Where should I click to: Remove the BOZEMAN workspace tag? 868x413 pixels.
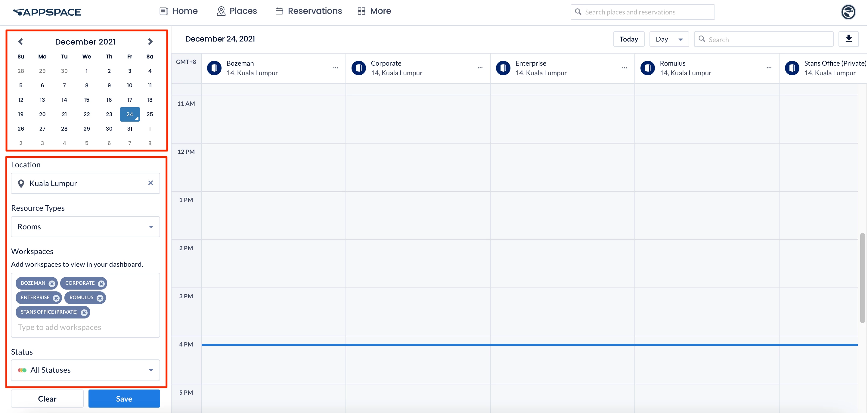pyautogui.click(x=52, y=284)
